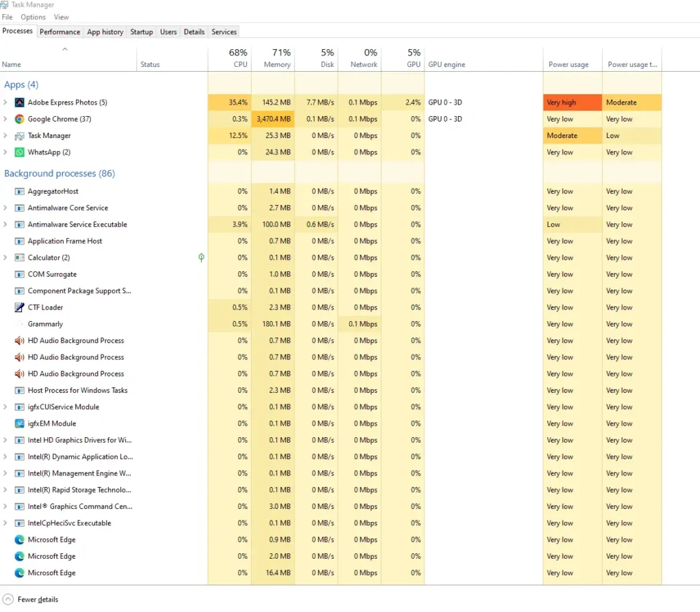Click the 3,470.4 MB memory cell
The height and width of the screenshot is (612, 700).
pos(273,119)
